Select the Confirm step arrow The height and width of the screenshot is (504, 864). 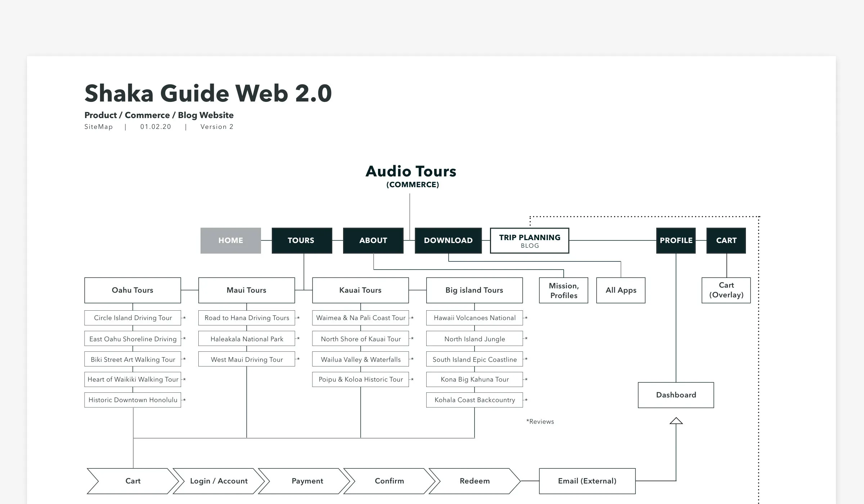(x=389, y=481)
